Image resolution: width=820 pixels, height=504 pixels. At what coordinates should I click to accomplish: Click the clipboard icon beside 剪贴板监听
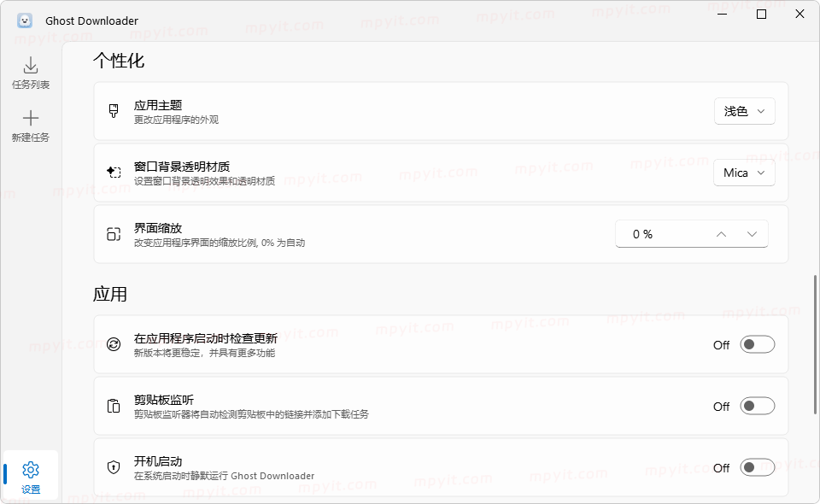click(114, 406)
